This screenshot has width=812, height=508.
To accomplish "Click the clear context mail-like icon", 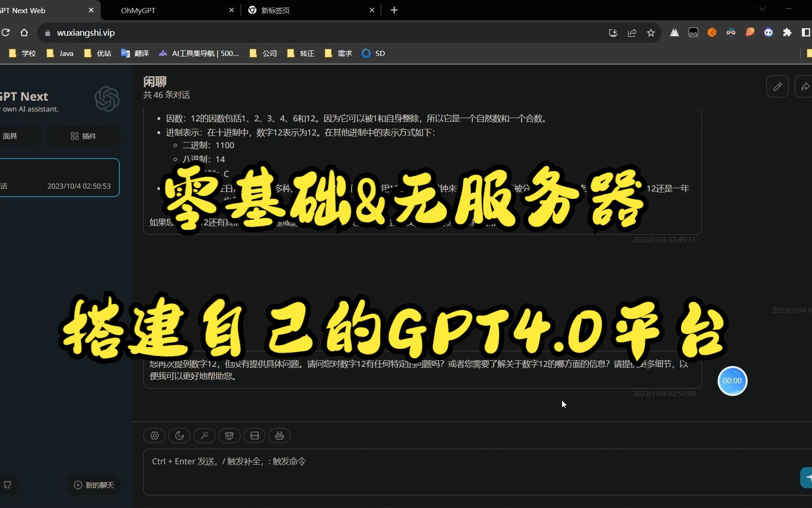I will pyautogui.click(x=254, y=436).
